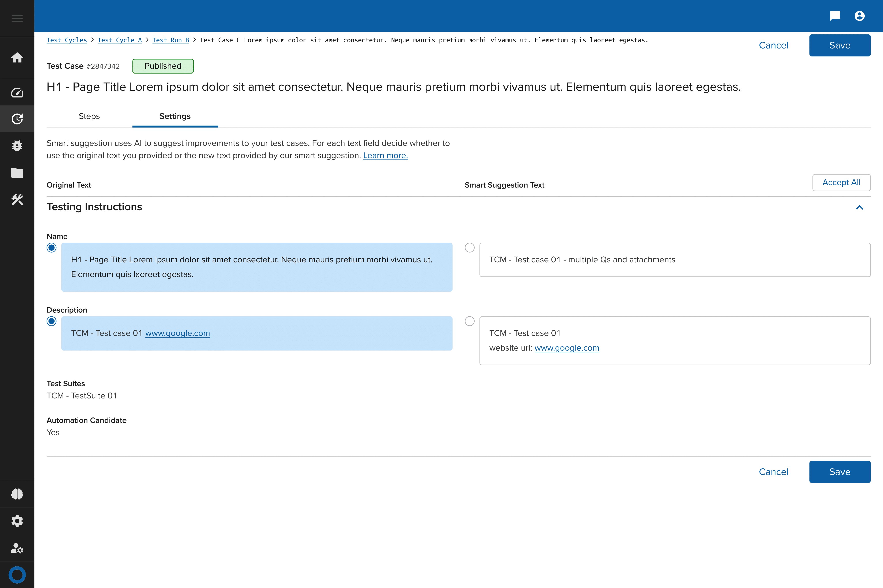Click the 'Test Case C' breadcrumb text
Viewport: 883px width, 588px height.
424,40
